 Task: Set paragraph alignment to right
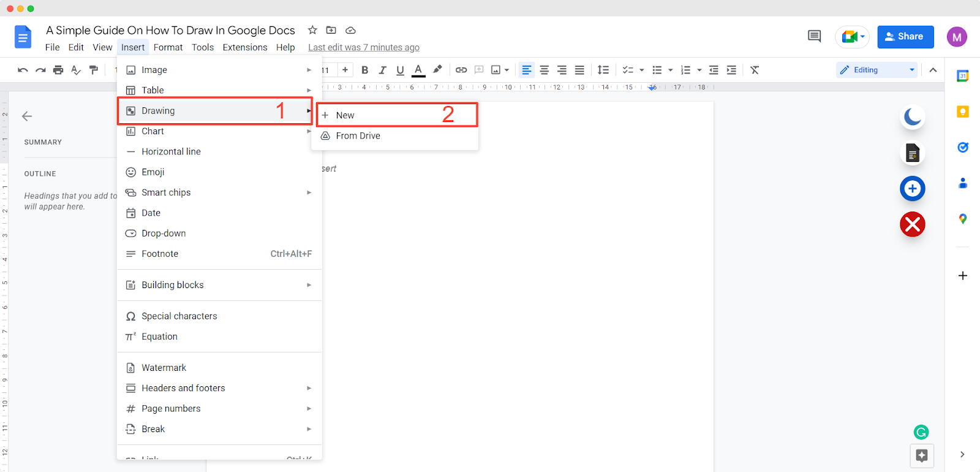(x=562, y=70)
